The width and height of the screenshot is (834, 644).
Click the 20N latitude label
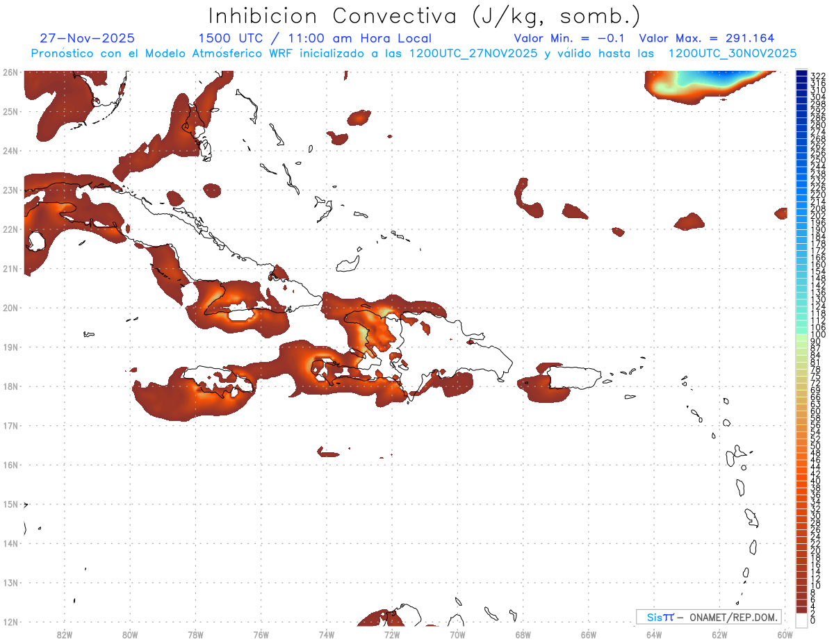pyautogui.click(x=10, y=308)
